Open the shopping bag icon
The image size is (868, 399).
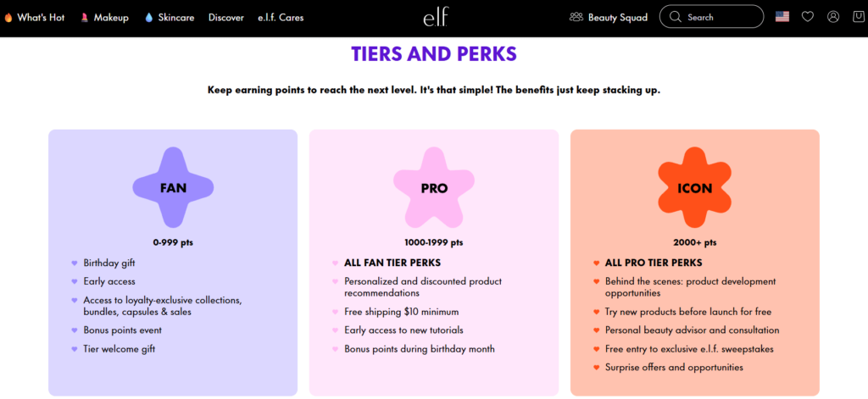tap(858, 17)
